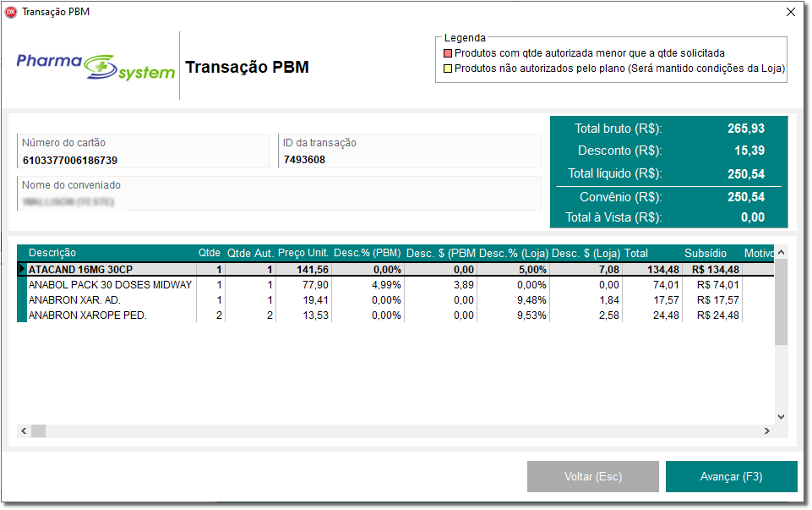
Task: Click the ID da transação field
Action: [410, 151]
